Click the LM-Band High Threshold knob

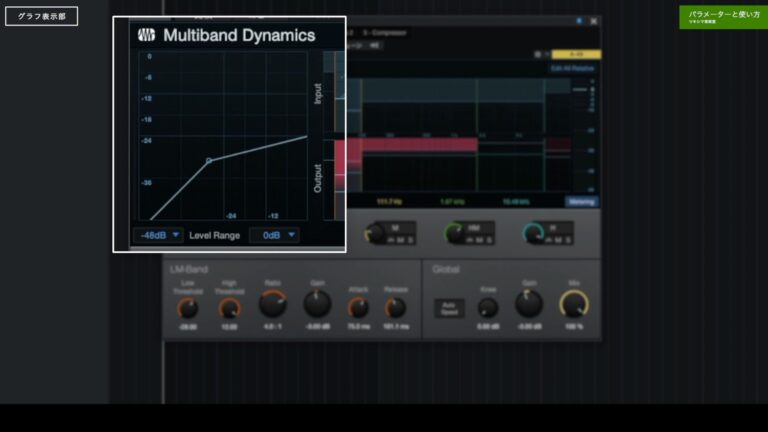(230, 309)
